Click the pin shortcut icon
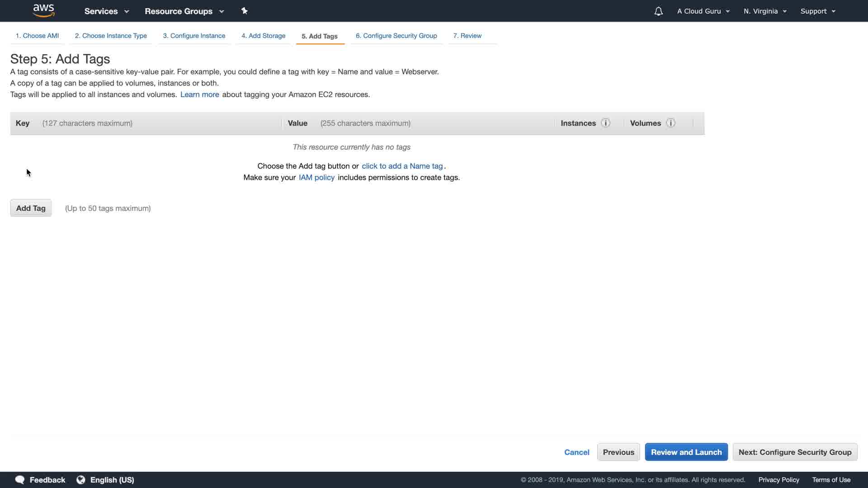The image size is (868, 488). (x=244, y=11)
